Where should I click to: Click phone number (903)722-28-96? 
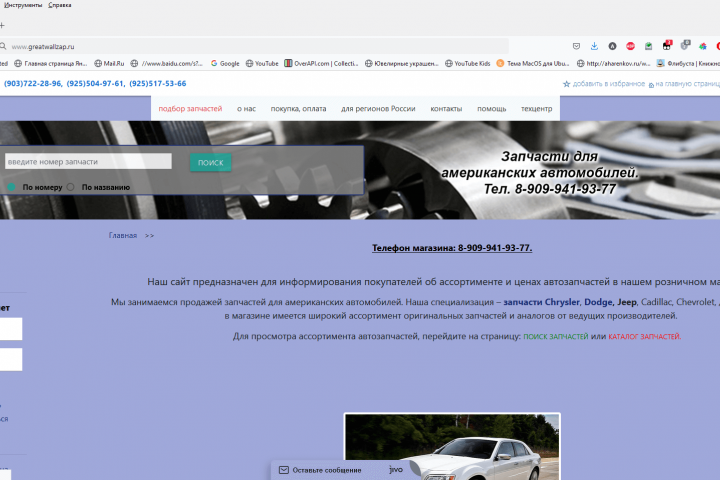33,84
